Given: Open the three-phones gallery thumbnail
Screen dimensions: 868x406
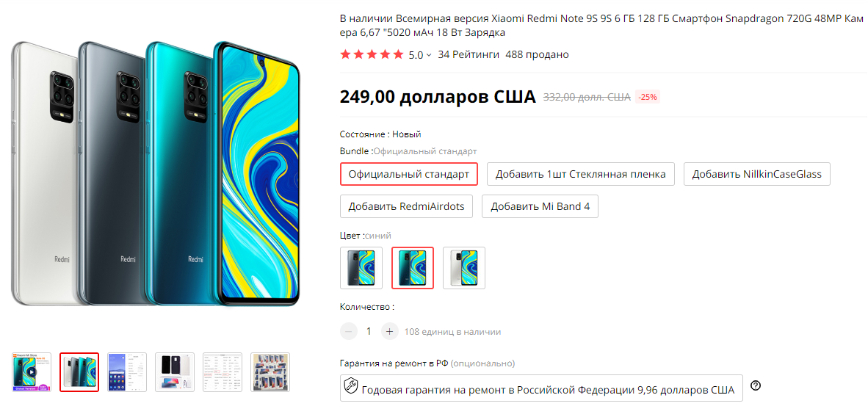Looking at the screenshot, I should [79, 372].
